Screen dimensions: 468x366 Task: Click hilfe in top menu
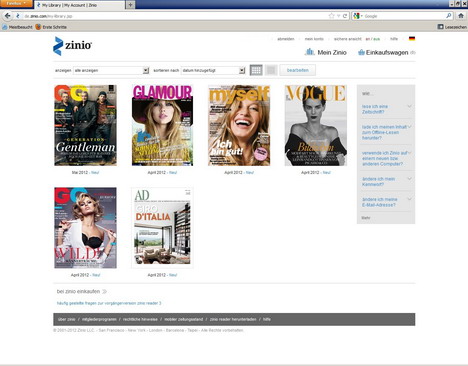[394, 39]
